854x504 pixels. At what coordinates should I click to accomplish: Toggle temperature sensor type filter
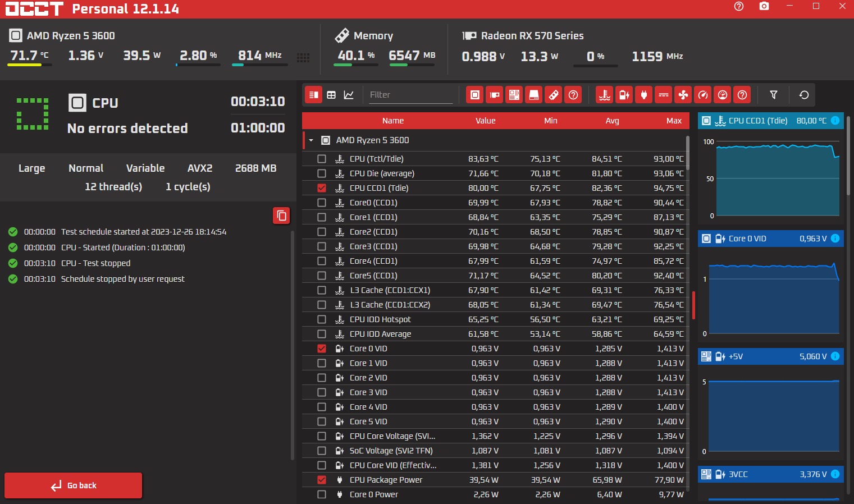[605, 95]
